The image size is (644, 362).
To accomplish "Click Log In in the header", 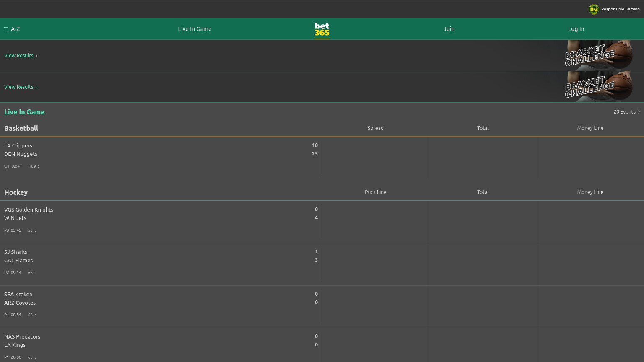I will [x=576, y=29].
